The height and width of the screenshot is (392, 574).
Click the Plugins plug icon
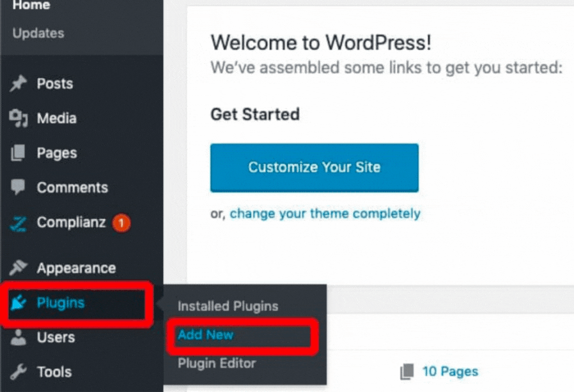tap(19, 303)
